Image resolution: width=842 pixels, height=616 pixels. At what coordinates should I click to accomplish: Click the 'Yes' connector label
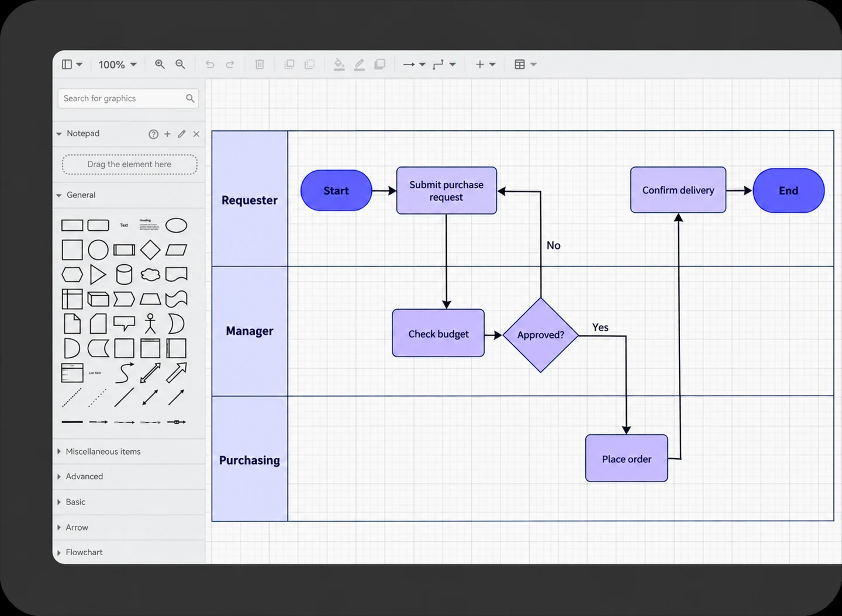(601, 327)
